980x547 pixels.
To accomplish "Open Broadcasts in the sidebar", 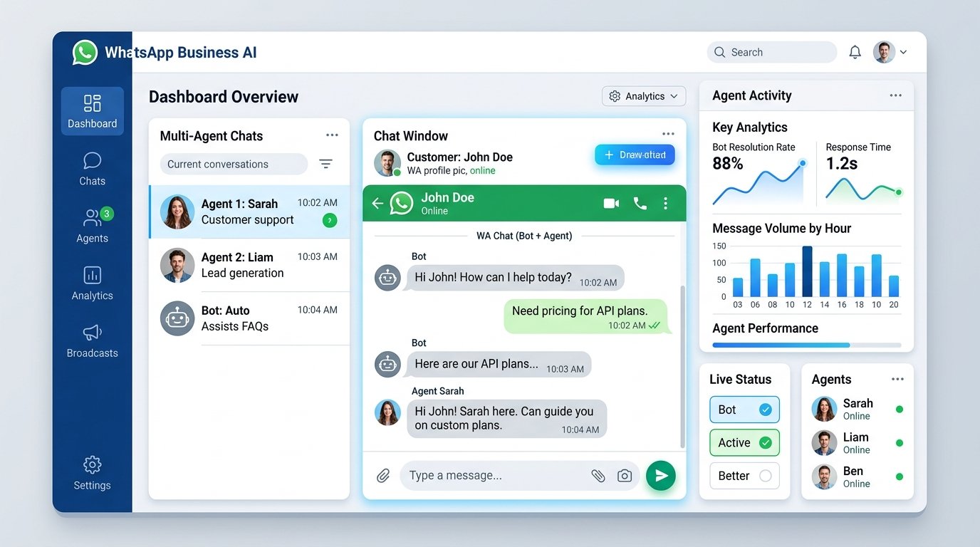I will click(x=92, y=341).
